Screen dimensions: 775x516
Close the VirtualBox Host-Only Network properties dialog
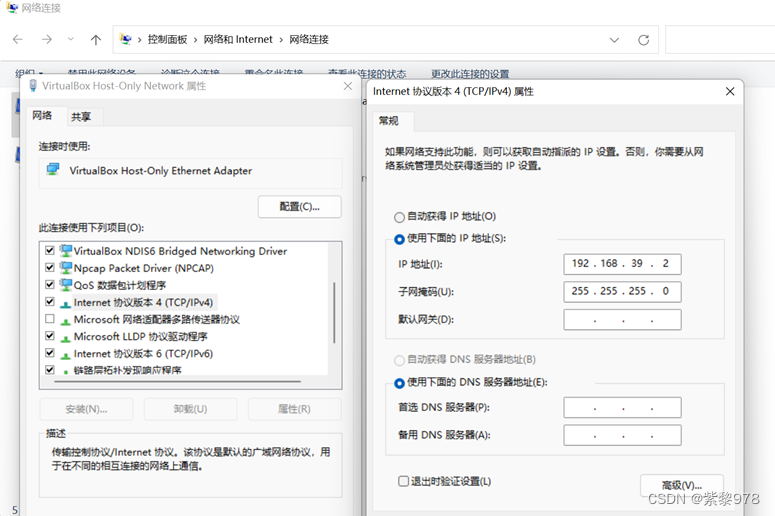click(x=348, y=86)
